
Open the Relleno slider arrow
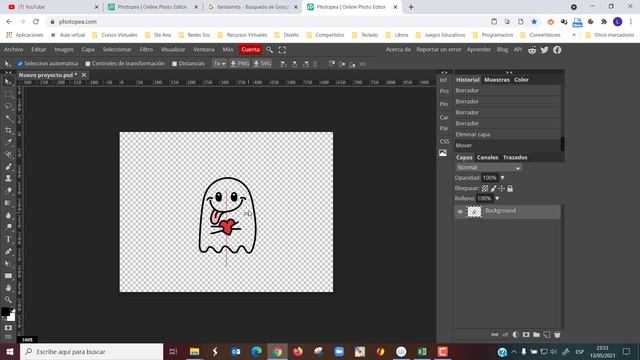tap(497, 198)
